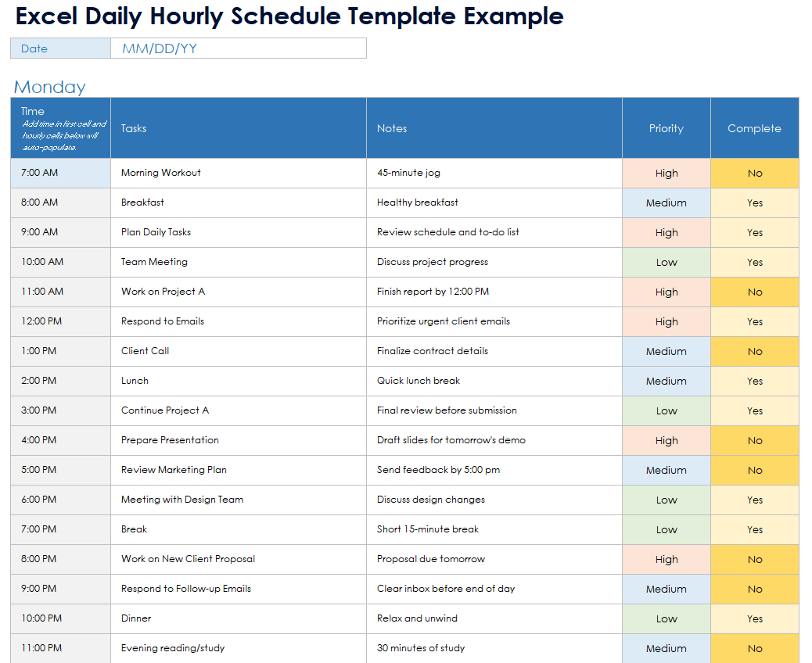Screen dimensions: 812x663
Task: Select the Priority column header
Action: click(666, 128)
